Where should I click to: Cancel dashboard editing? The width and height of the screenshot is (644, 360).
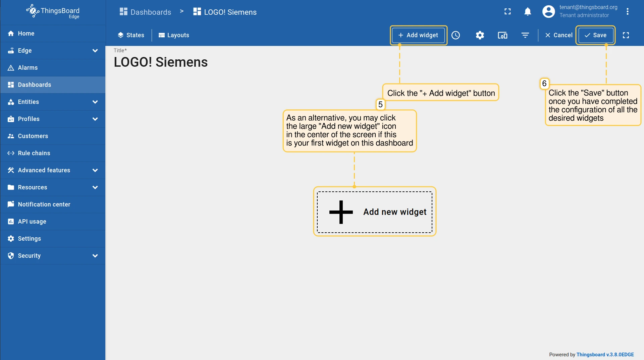coord(558,35)
